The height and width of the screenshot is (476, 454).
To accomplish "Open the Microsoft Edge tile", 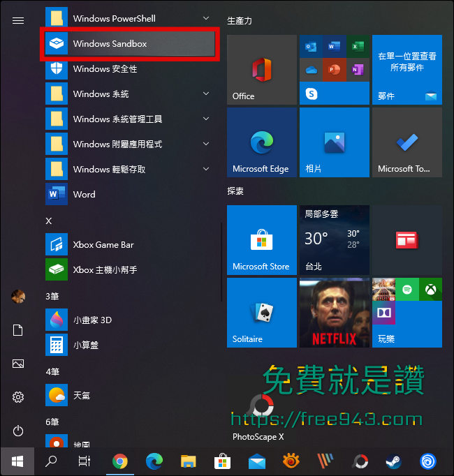I will click(x=262, y=142).
